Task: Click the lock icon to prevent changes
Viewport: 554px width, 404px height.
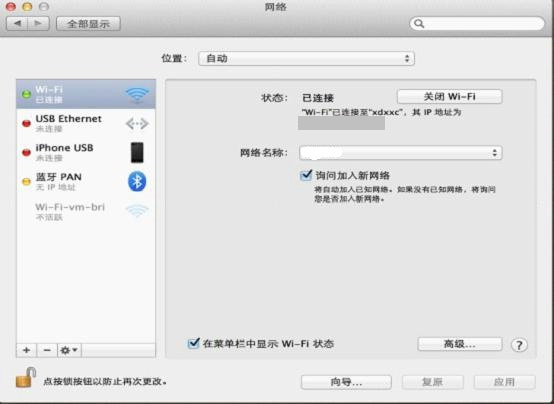Action: tap(26, 377)
